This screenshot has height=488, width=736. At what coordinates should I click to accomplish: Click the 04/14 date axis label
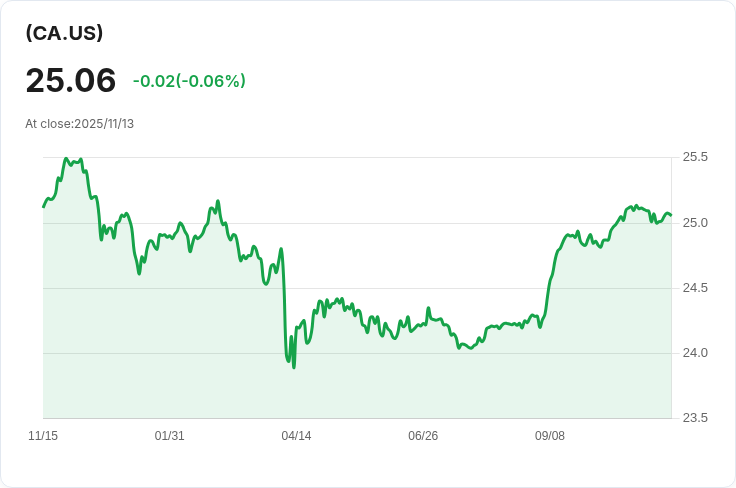pyautogui.click(x=296, y=436)
